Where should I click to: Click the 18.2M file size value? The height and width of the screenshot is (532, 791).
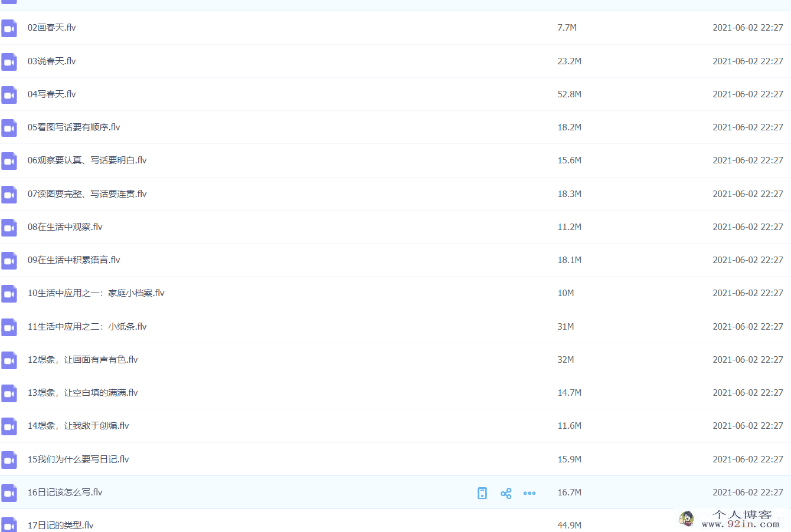coord(570,127)
